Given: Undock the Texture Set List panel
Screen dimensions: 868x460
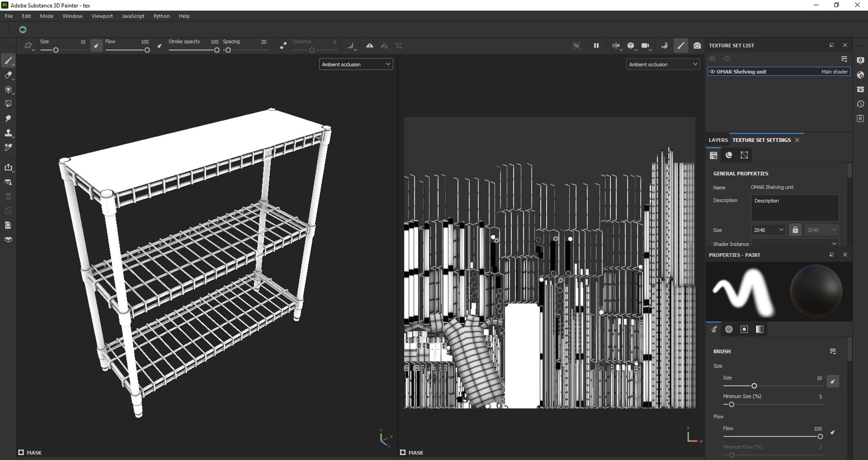Looking at the screenshot, I should pyautogui.click(x=831, y=45).
